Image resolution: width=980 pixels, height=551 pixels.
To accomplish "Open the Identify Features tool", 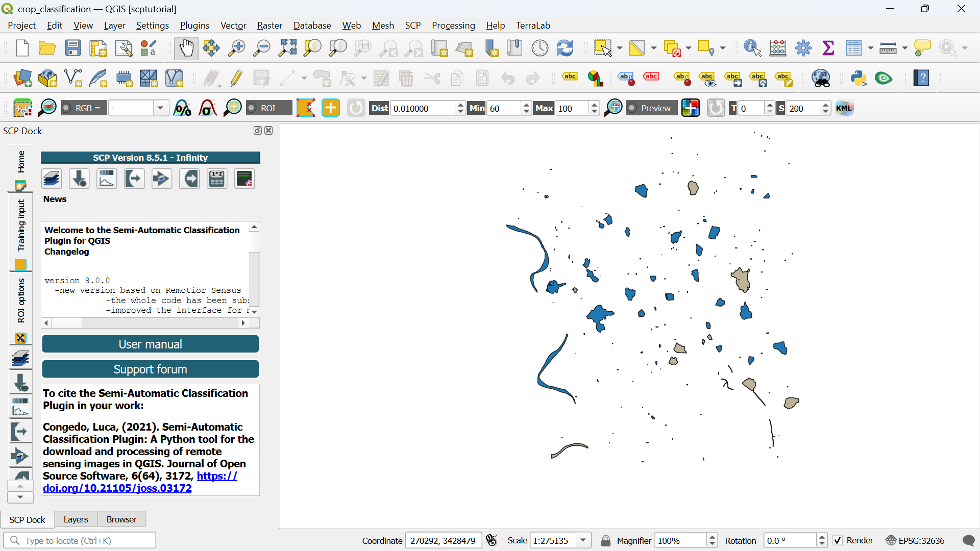I will coord(752,48).
